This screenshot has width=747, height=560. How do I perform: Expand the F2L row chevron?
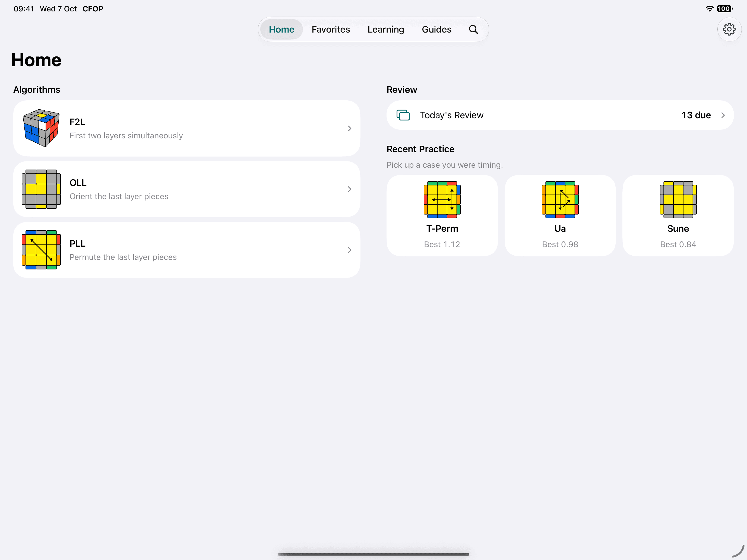350,128
